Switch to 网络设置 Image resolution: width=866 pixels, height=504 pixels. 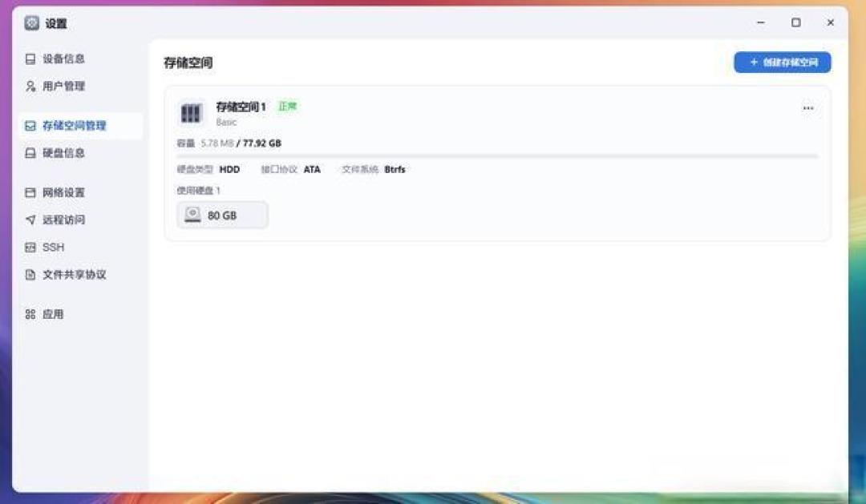[x=81, y=192]
